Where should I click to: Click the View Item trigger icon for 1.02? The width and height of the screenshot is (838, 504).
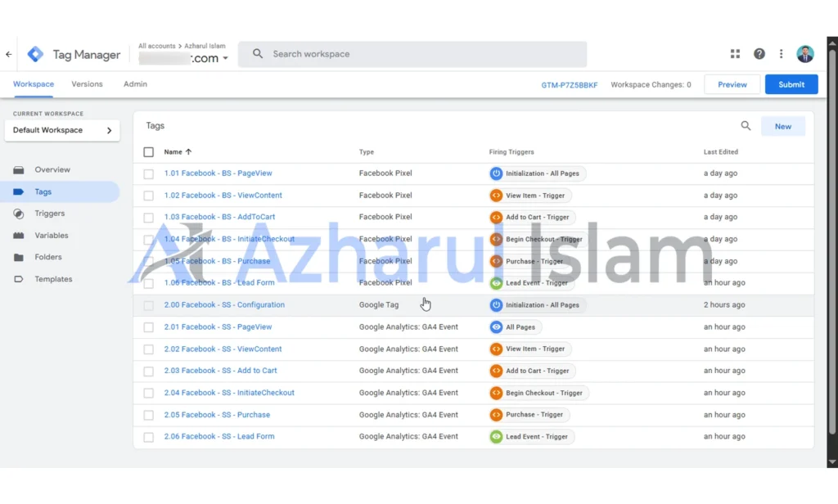pyautogui.click(x=496, y=196)
